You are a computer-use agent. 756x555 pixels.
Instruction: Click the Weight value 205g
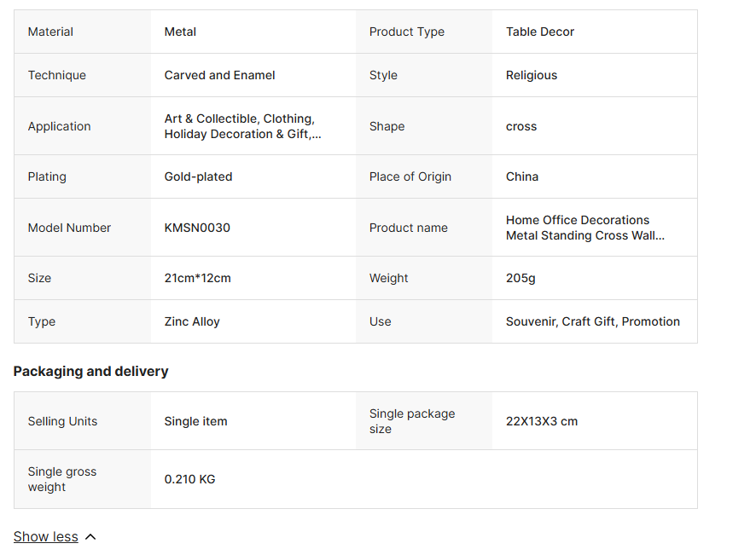tap(520, 278)
